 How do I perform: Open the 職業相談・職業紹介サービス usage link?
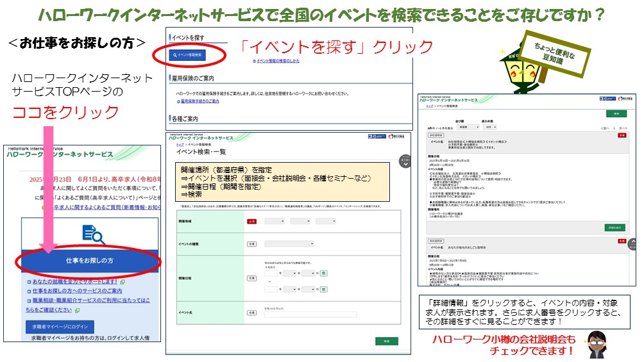[89, 305]
